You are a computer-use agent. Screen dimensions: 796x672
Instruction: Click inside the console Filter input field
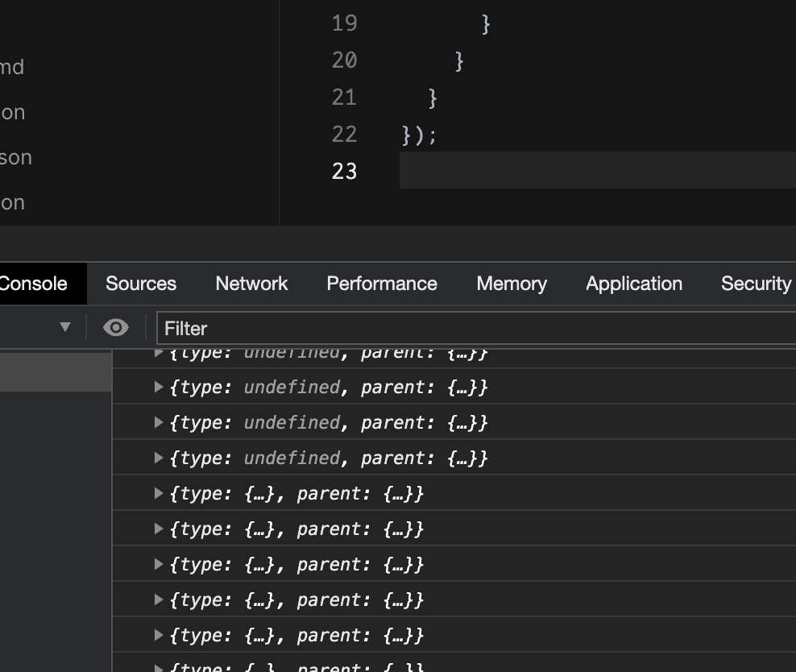[x=322, y=329]
